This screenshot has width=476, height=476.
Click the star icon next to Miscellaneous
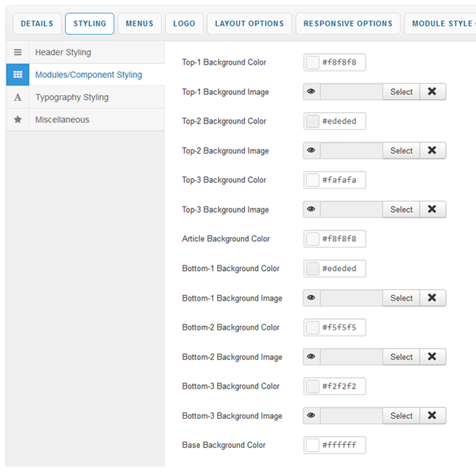(17, 120)
